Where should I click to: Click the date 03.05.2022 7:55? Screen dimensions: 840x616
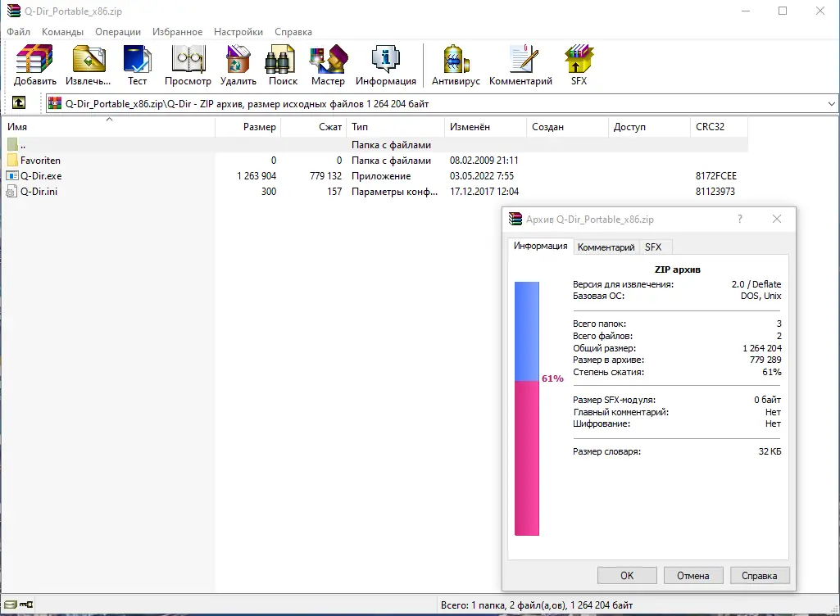[482, 175]
